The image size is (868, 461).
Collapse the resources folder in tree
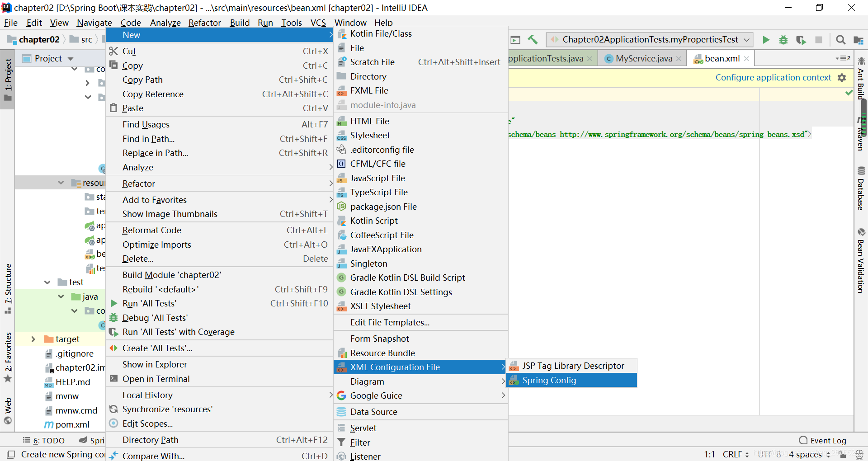[x=61, y=183]
